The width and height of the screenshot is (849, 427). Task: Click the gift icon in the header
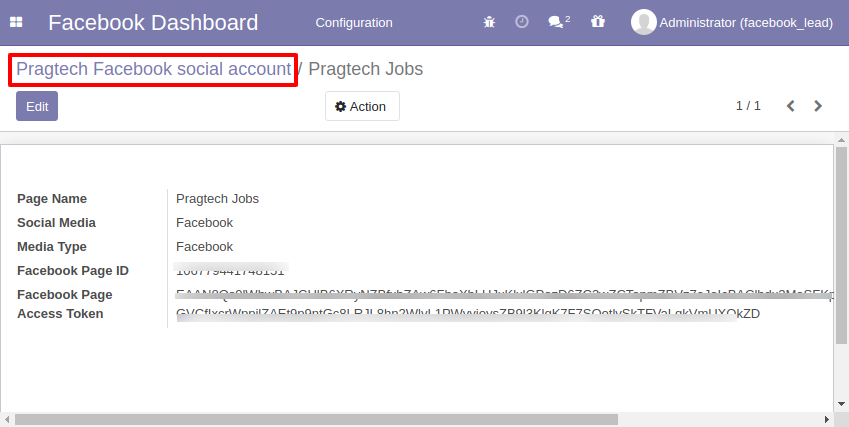point(598,22)
